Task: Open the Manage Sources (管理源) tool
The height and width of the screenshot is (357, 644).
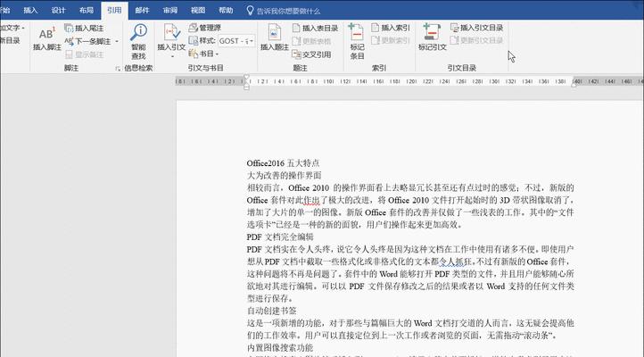Action: [x=204, y=28]
